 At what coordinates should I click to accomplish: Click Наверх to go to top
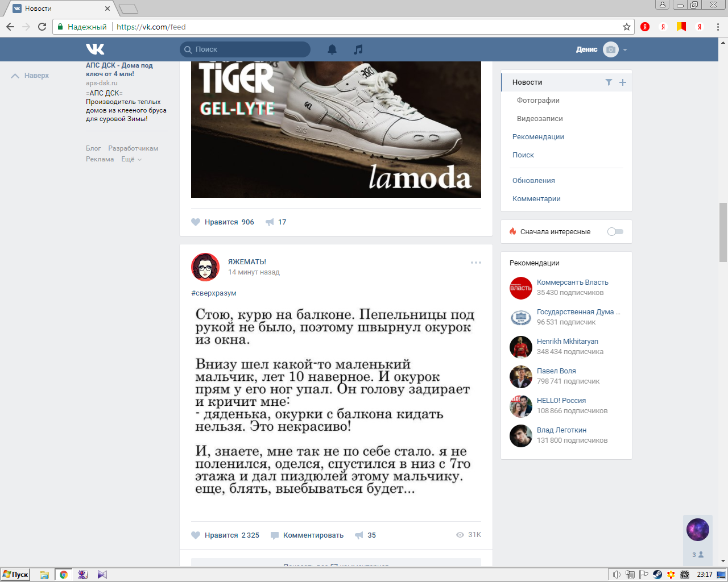[30, 76]
